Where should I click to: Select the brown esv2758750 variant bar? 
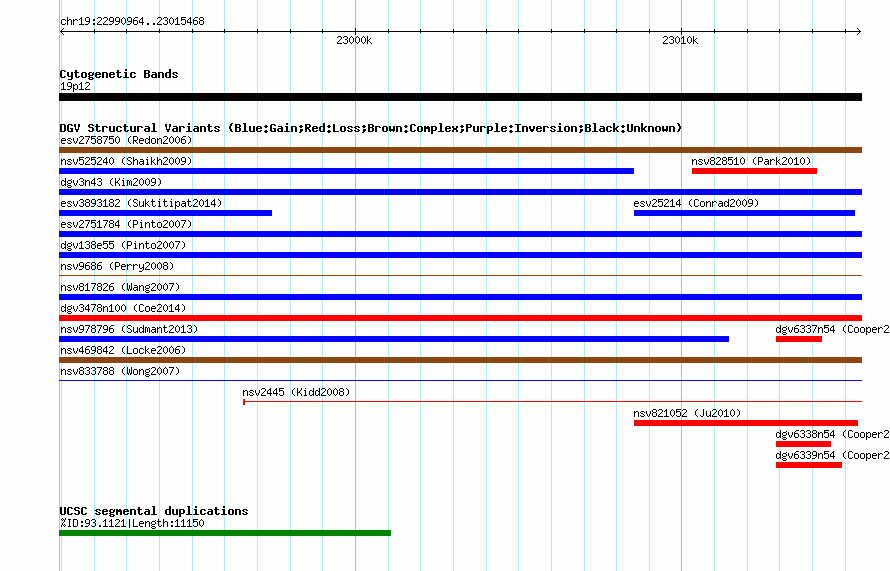[x=460, y=150]
